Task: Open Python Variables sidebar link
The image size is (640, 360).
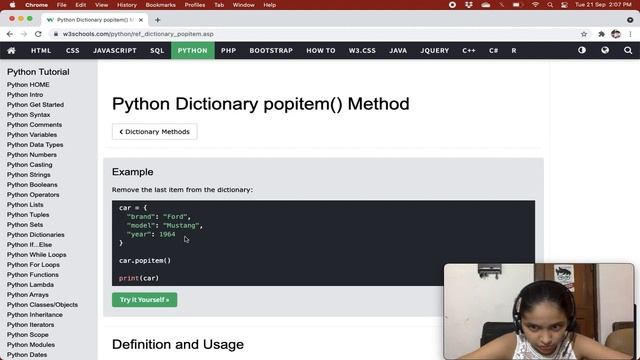Action: pyautogui.click(x=32, y=135)
